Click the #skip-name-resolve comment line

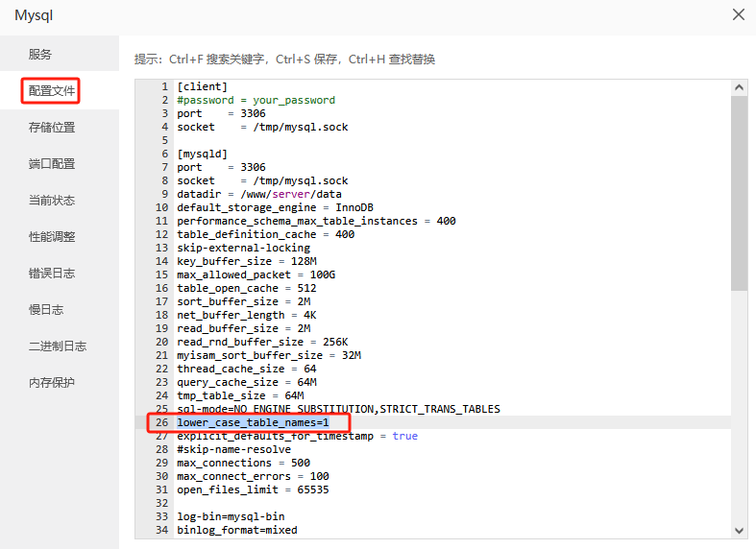[x=233, y=449]
